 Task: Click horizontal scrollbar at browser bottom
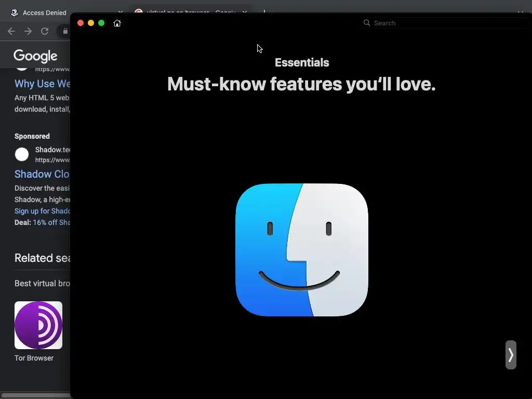[35, 395]
